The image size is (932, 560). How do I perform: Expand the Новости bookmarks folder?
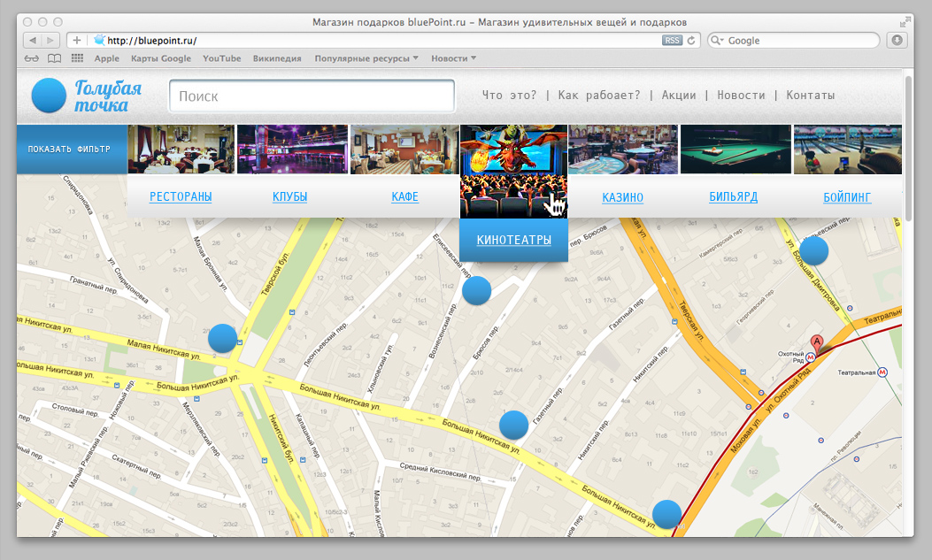click(453, 58)
